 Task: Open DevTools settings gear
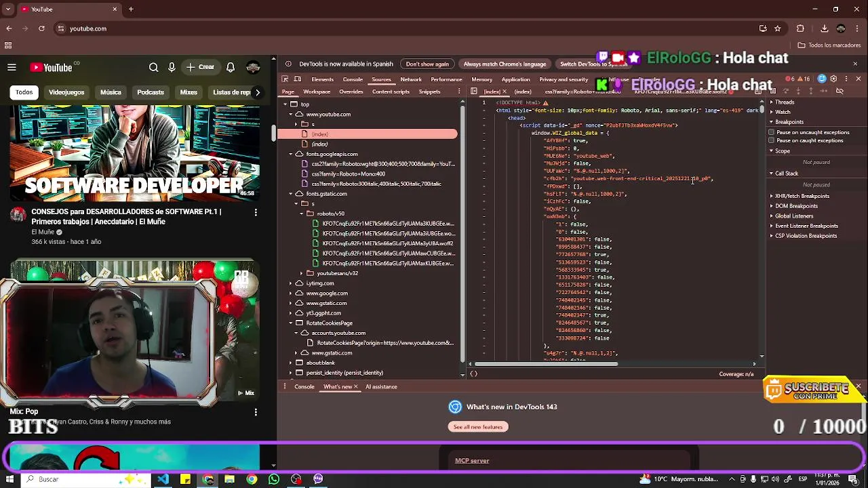click(833, 79)
